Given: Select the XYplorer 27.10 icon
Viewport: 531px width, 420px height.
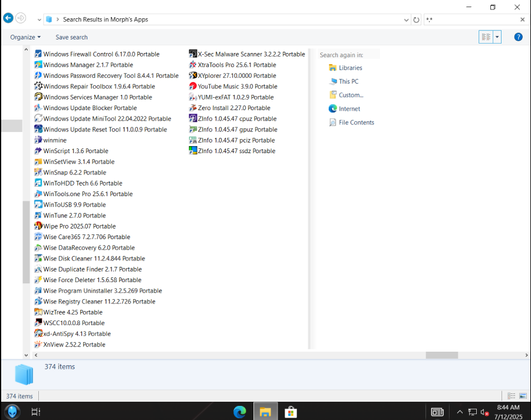Looking at the screenshot, I should [x=193, y=76].
